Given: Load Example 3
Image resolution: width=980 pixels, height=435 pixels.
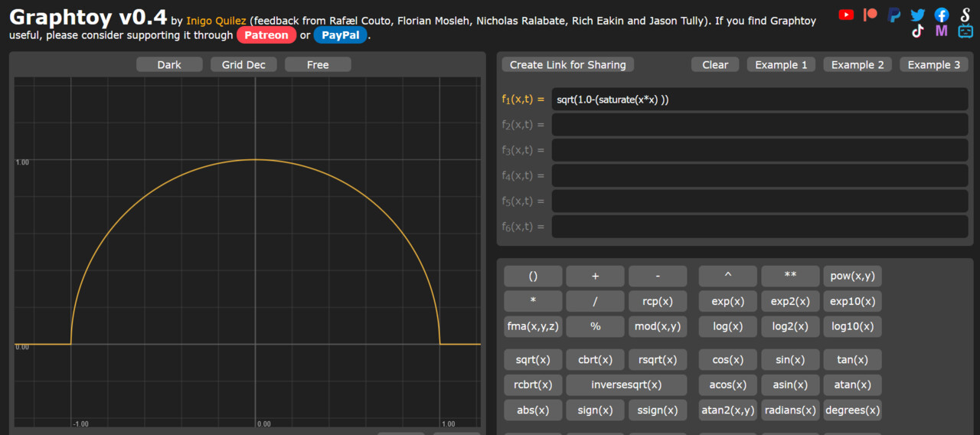Looking at the screenshot, I should tap(934, 64).
